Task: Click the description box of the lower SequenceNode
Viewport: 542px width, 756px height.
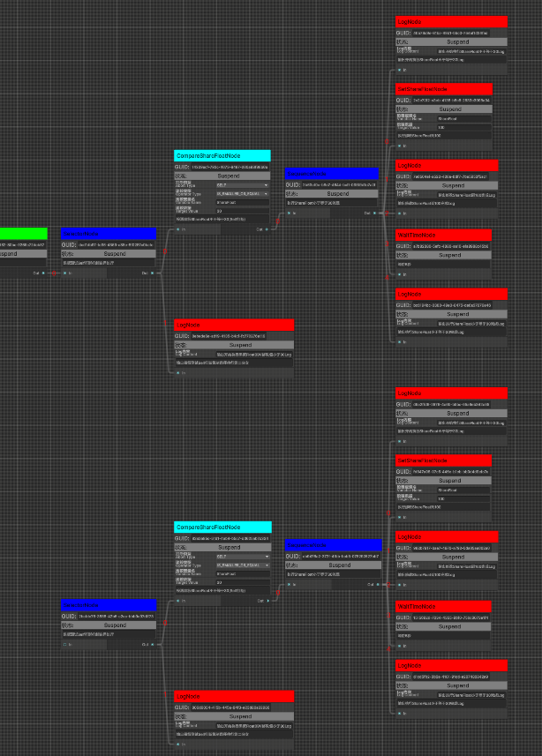Action: (334, 574)
